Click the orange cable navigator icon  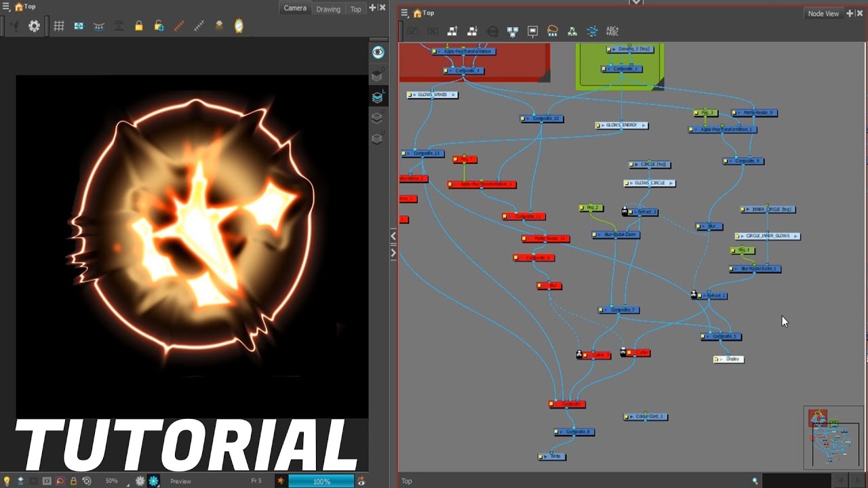click(x=552, y=31)
